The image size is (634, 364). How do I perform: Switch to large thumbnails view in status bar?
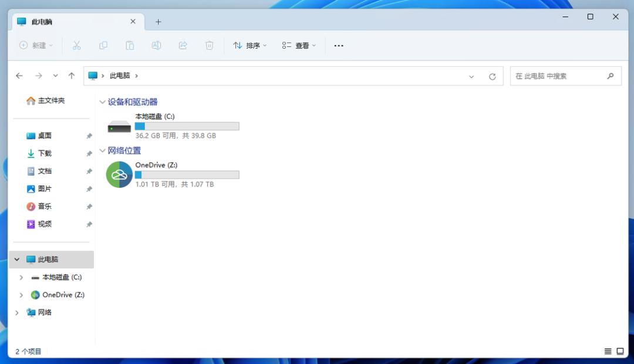click(x=620, y=352)
